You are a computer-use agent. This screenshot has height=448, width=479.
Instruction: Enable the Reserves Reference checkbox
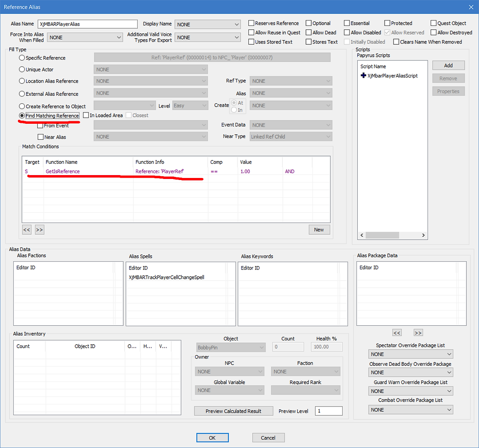(x=251, y=23)
